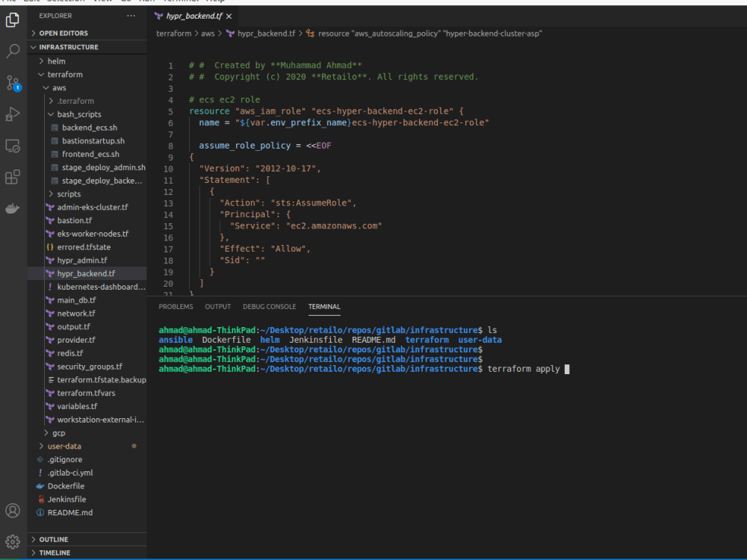
Task: Expand the OUTLINE section
Action: pos(55,538)
